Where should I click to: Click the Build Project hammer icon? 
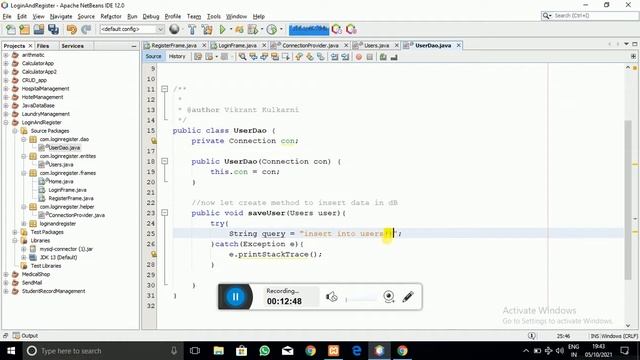192,29
